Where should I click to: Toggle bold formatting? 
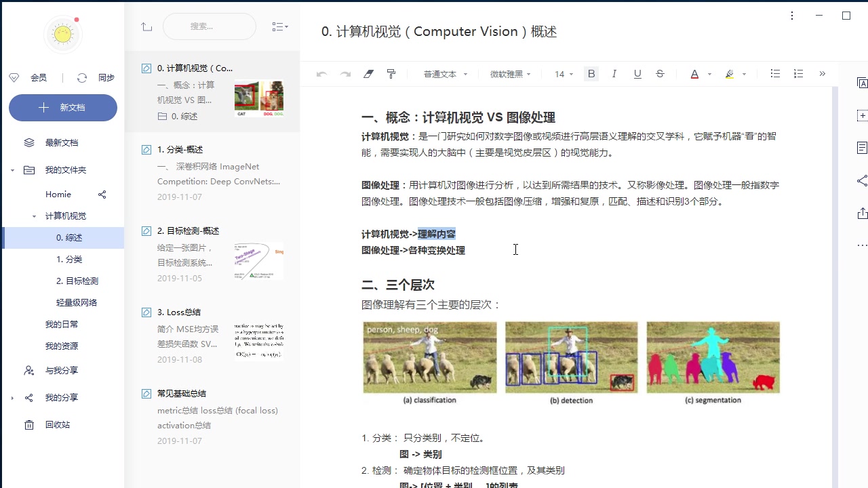click(x=591, y=74)
